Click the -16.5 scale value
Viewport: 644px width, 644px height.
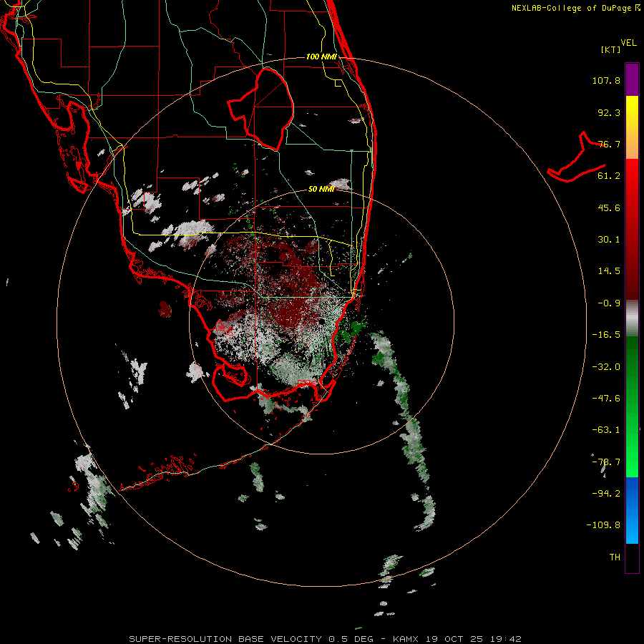606,335
